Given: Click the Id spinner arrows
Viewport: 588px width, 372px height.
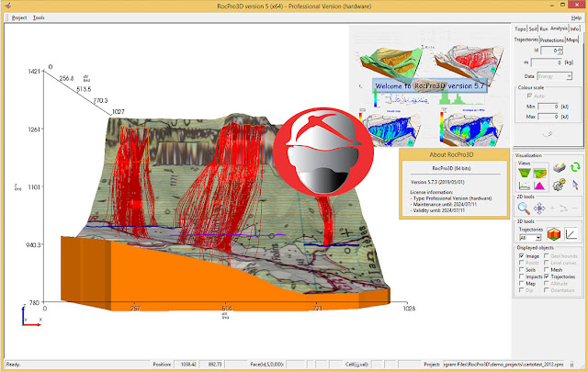Looking at the screenshot, I should click(x=560, y=51).
